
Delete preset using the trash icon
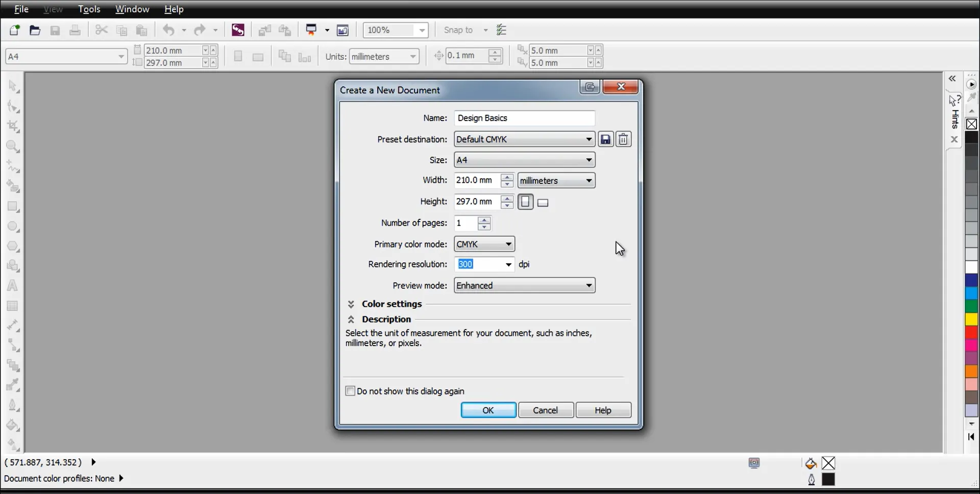[623, 139]
